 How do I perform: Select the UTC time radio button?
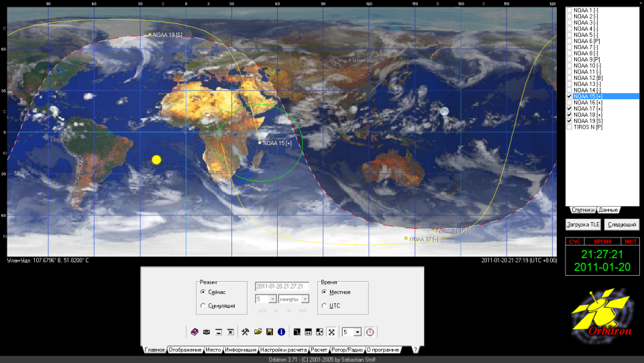click(324, 305)
